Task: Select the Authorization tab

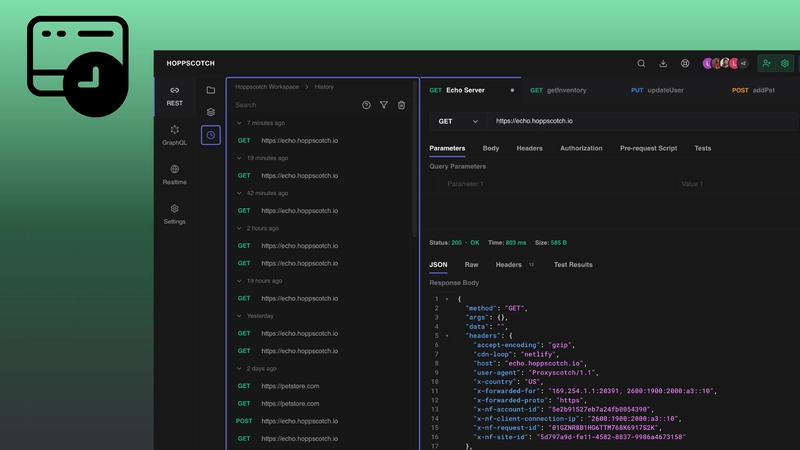Action: click(581, 148)
